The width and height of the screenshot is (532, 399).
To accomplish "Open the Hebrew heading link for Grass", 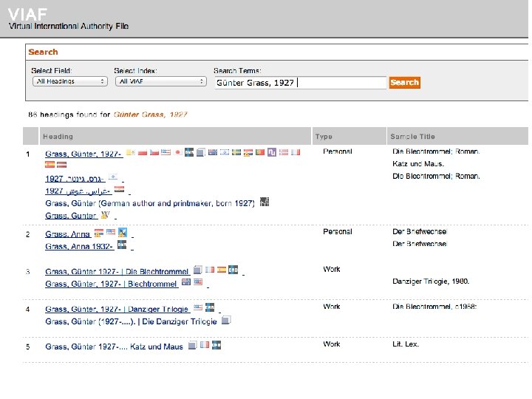I will tap(75, 179).
